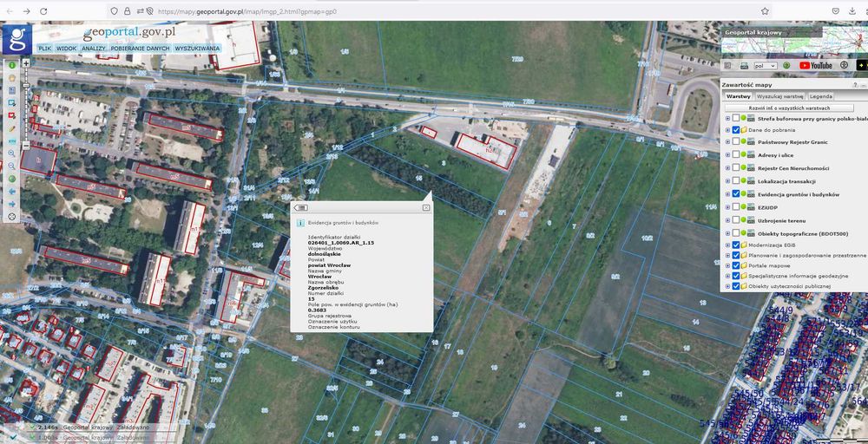
Task: Click the minus on zoom slider
Action: coord(26,146)
